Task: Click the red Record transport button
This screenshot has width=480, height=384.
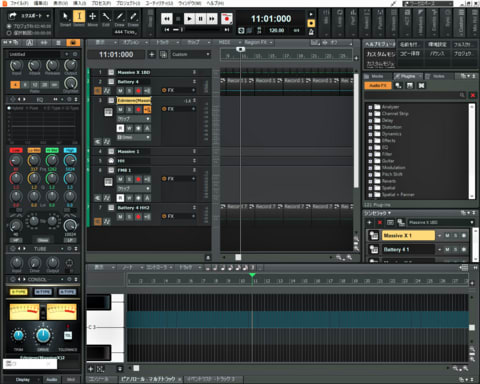Action: [227, 19]
